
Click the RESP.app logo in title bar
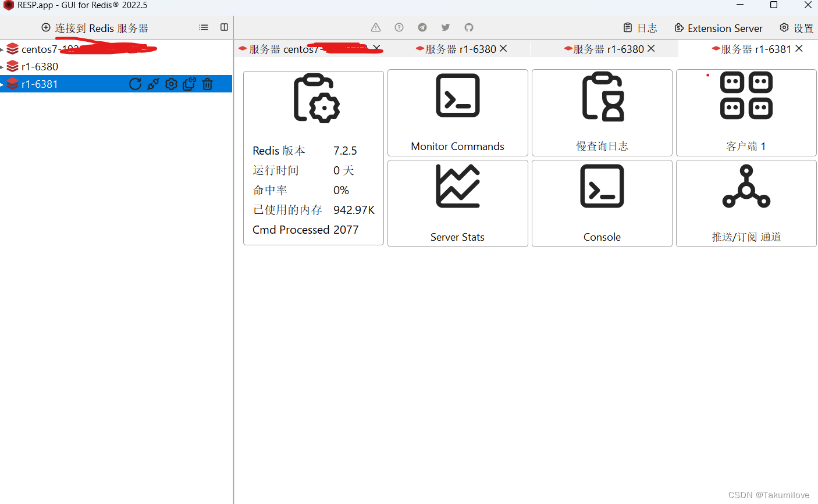[x=8, y=5]
